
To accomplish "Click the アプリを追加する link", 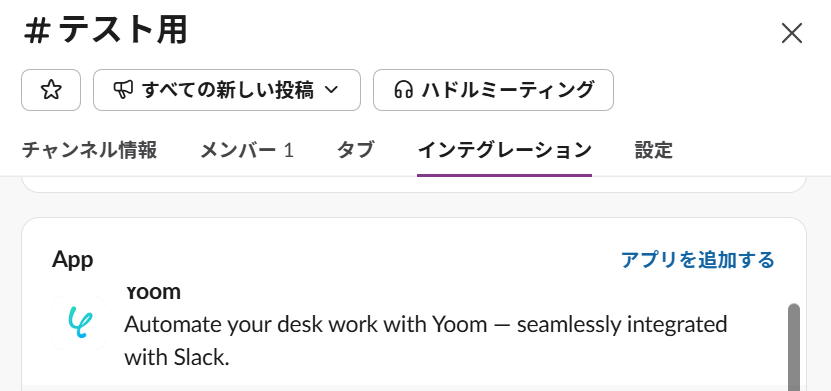I will pos(697,260).
